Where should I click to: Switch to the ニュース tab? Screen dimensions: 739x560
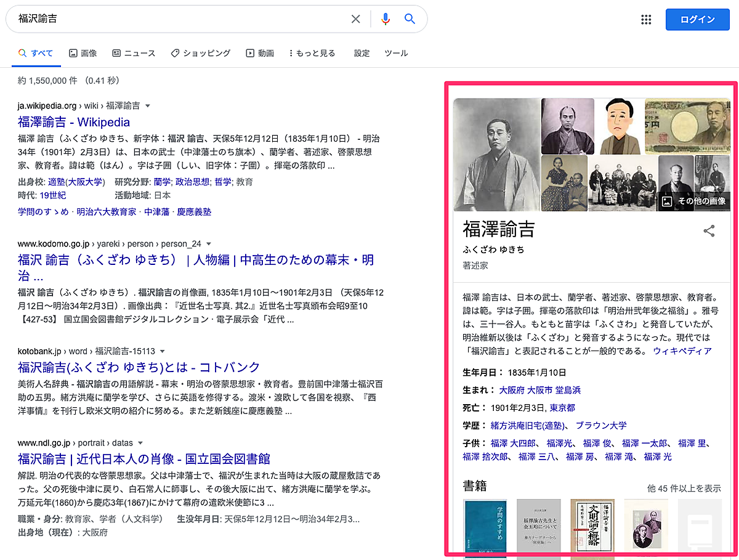click(134, 54)
